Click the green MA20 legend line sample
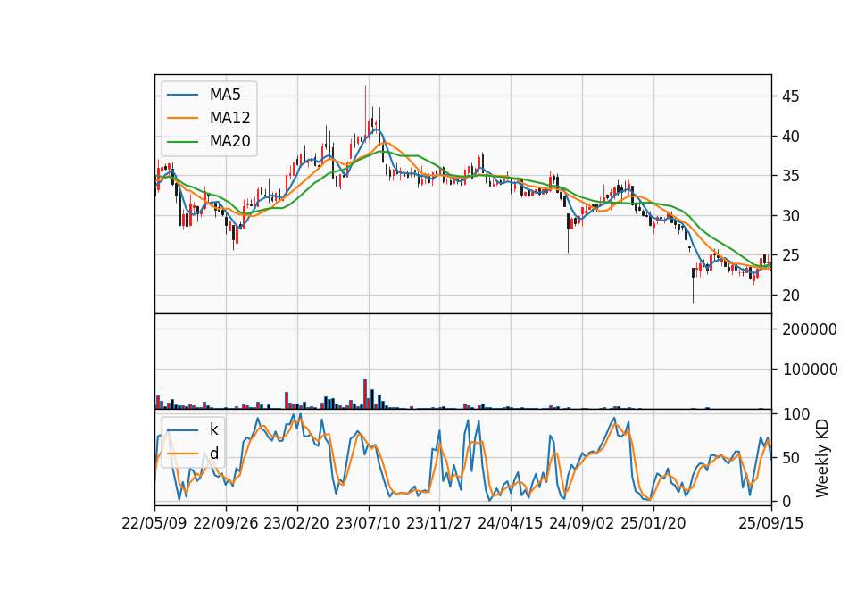The width and height of the screenshot is (857, 616). (x=182, y=141)
